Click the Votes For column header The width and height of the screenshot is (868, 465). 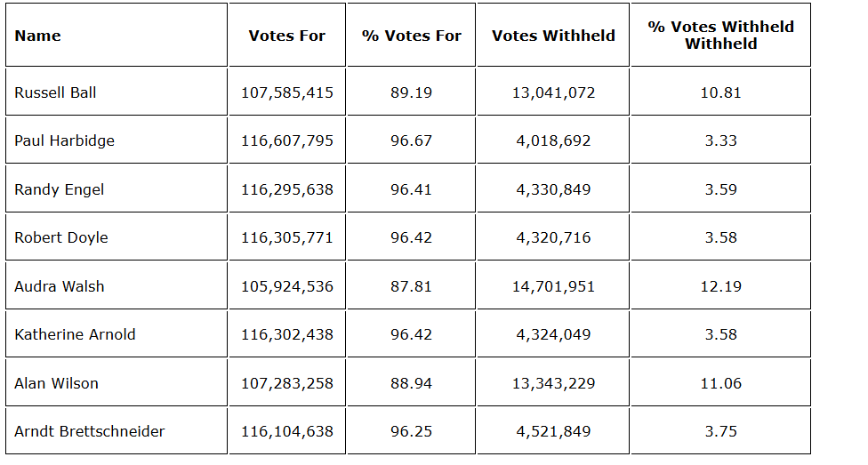tap(286, 36)
